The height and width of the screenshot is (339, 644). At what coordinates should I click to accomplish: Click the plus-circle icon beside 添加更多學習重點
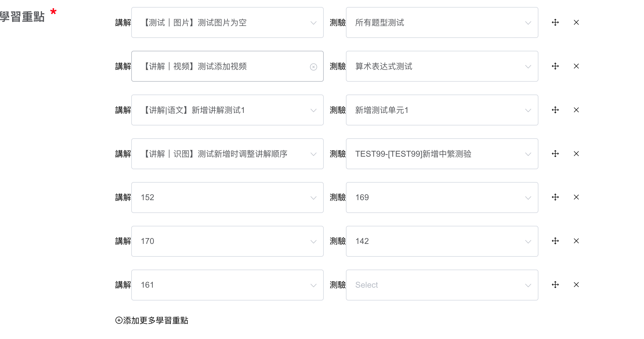click(119, 320)
